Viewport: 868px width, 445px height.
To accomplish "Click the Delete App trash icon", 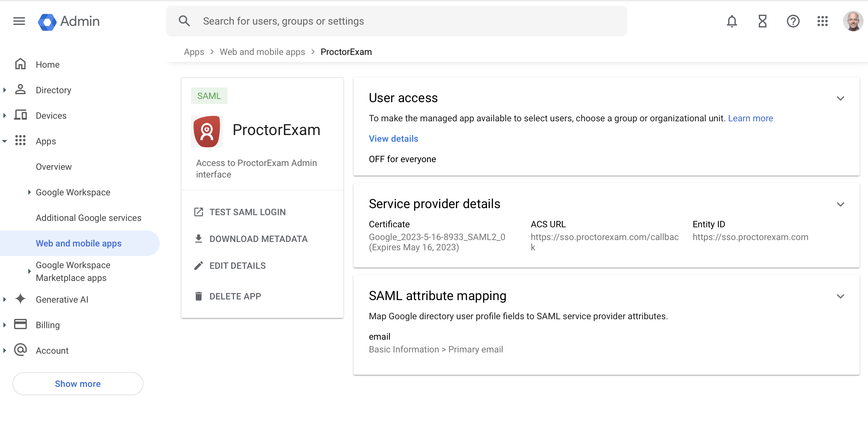I will [x=198, y=296].
